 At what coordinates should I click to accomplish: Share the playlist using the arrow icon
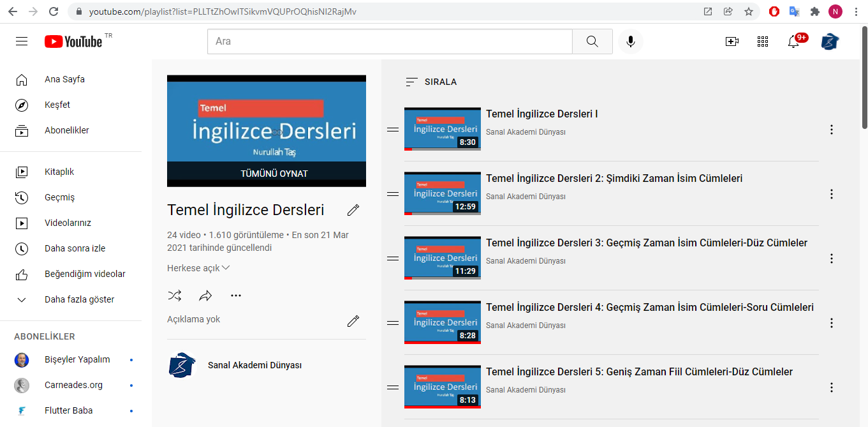(x=205, y=296)
